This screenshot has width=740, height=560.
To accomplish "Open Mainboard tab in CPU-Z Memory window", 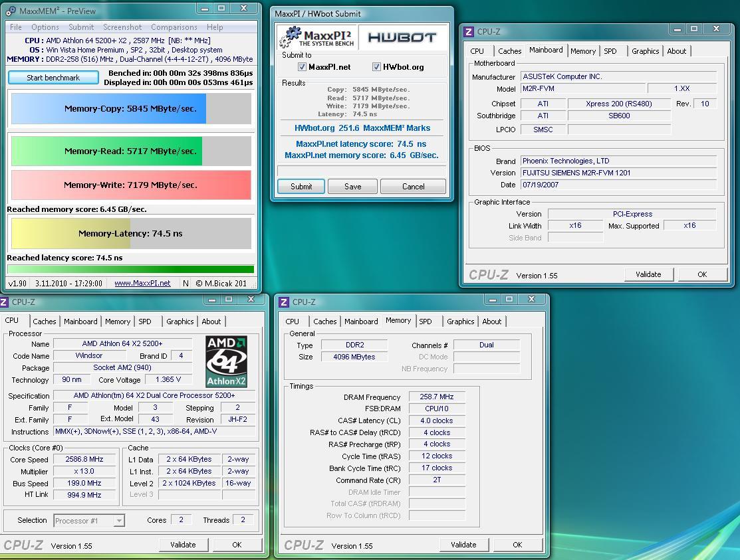I will [x=361, y=322].
